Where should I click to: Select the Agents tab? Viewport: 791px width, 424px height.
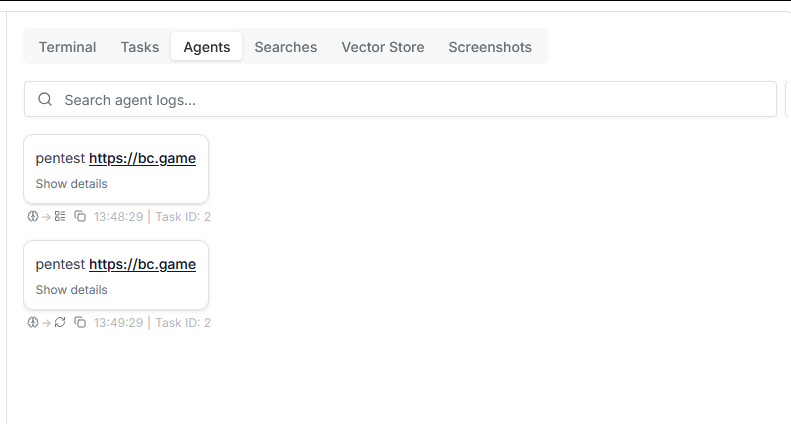pos(206,47)
